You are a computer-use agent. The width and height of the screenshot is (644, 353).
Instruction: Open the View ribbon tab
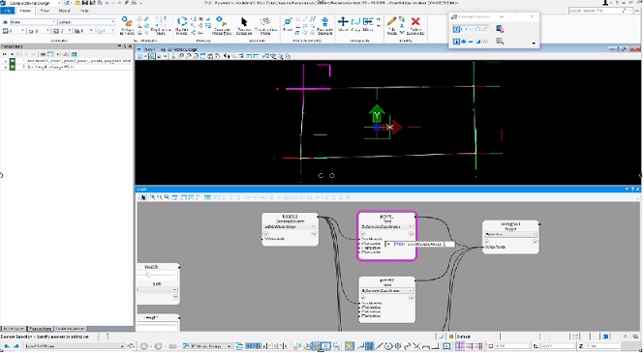46,11
